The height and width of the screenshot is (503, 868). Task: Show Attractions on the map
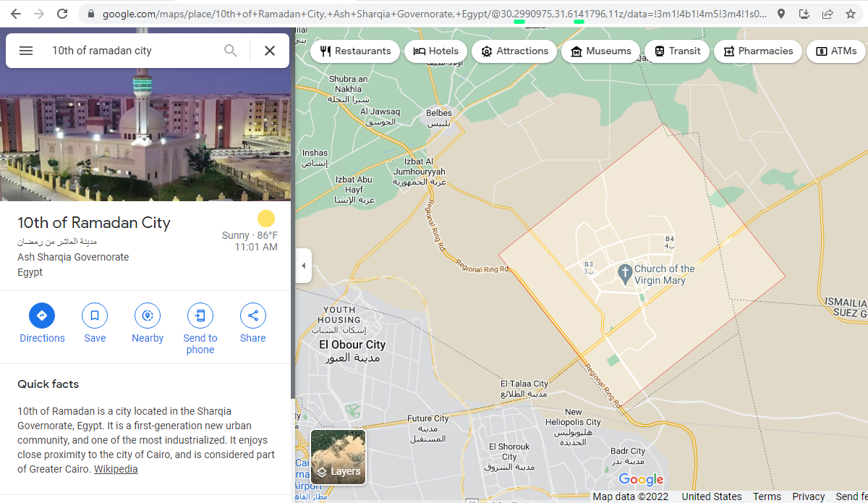click(514, 51)
